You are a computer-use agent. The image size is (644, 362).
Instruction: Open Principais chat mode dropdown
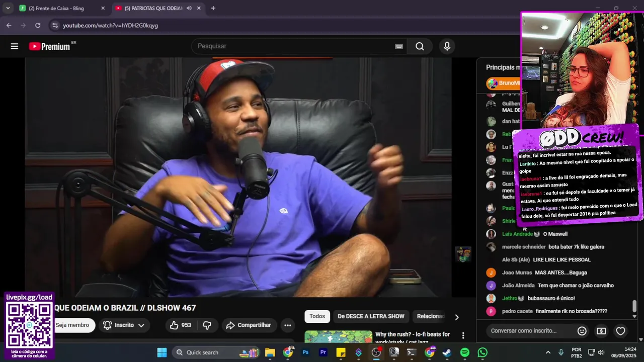(503, 67)
